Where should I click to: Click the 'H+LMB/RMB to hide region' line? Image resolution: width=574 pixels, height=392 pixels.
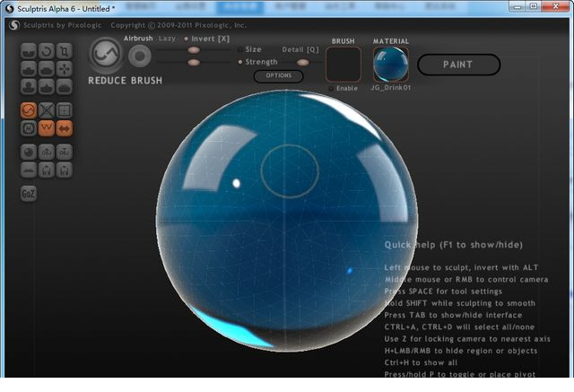pyautogui.click(x=461, y=351)
